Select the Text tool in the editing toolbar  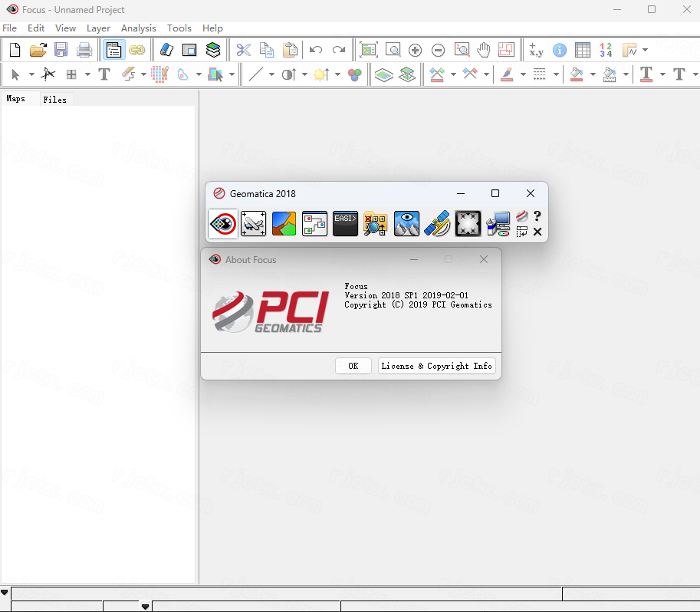[104, 74]
